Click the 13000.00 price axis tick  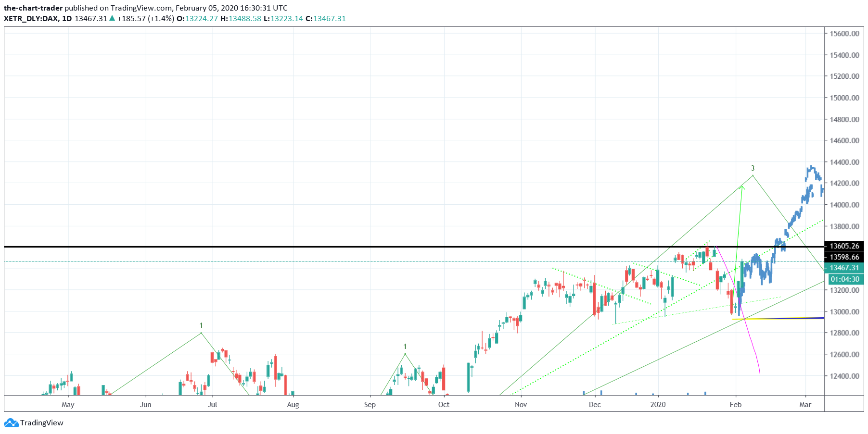[844, 312]
